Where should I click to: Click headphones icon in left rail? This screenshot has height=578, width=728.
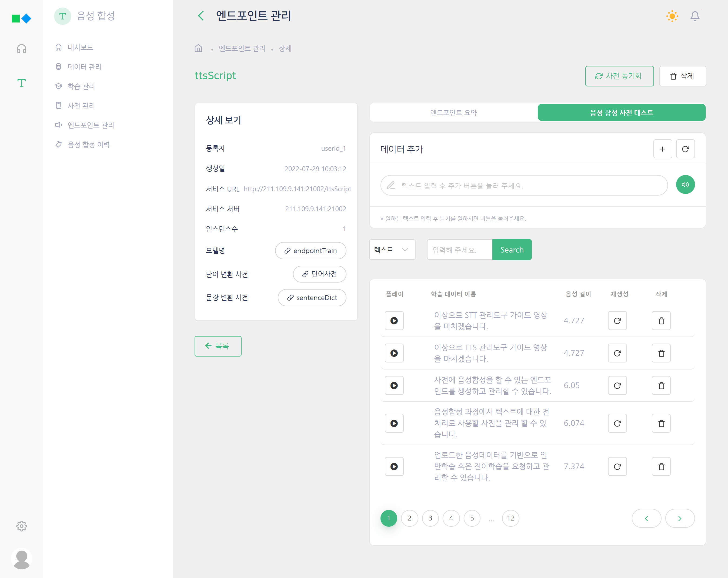(21, 49)
